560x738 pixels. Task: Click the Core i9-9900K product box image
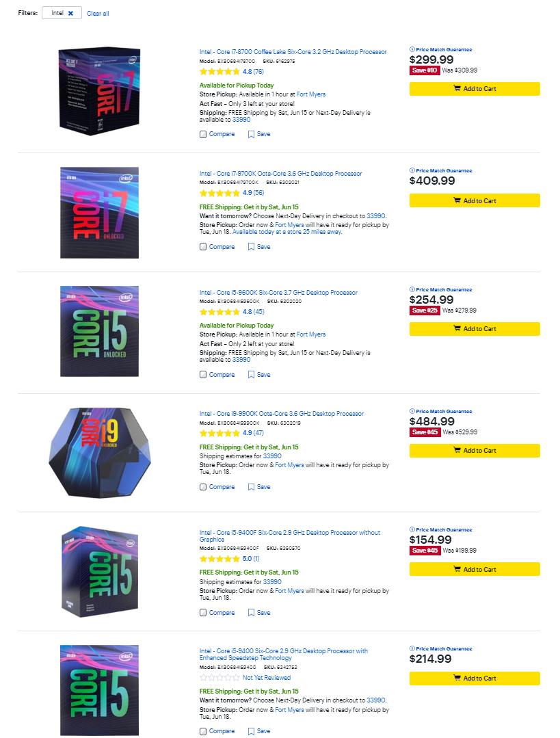(x=100, y=451)
